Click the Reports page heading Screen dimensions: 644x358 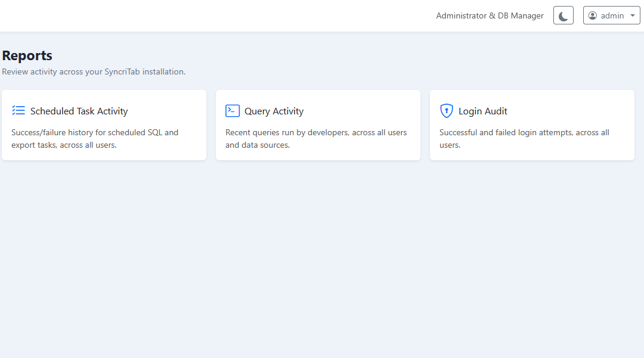(27, 55)
